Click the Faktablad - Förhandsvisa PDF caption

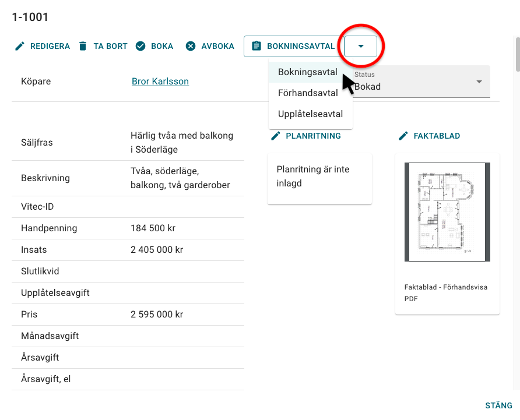[445, 293]
